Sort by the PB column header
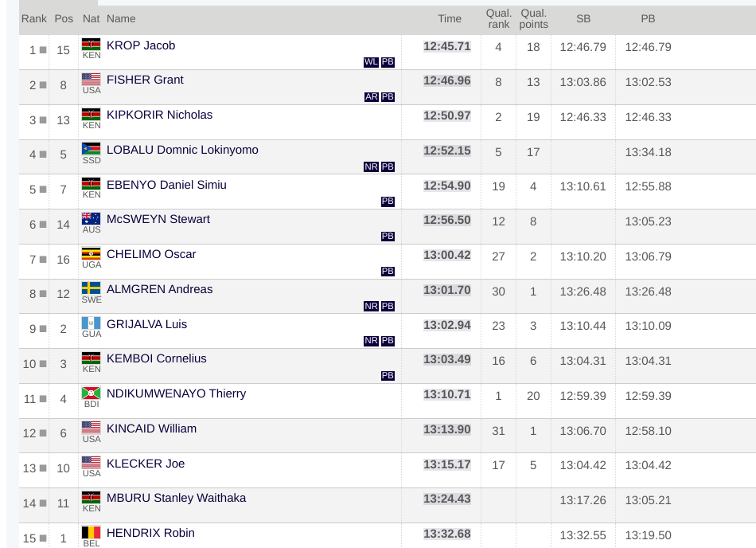Screen dimensions: 756x548 (648, 19)
